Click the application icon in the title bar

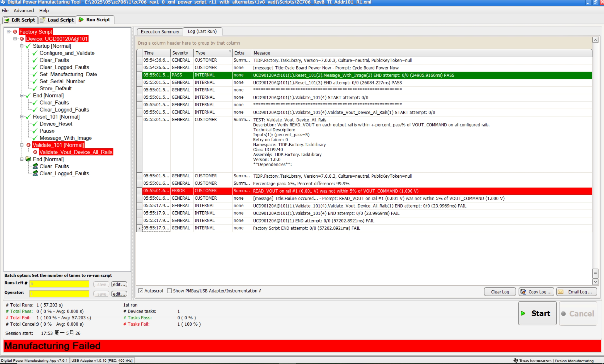(x=3, y=2)
